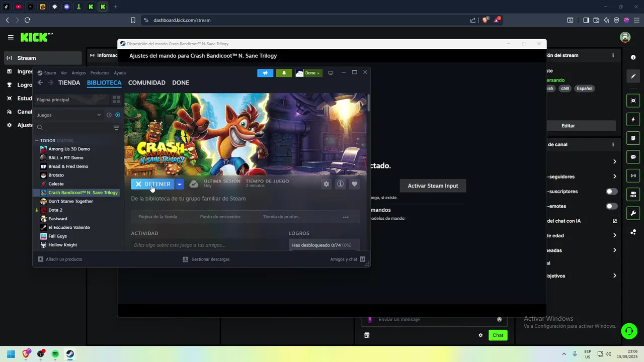Click the Steam library search field

tap(73, 128)
